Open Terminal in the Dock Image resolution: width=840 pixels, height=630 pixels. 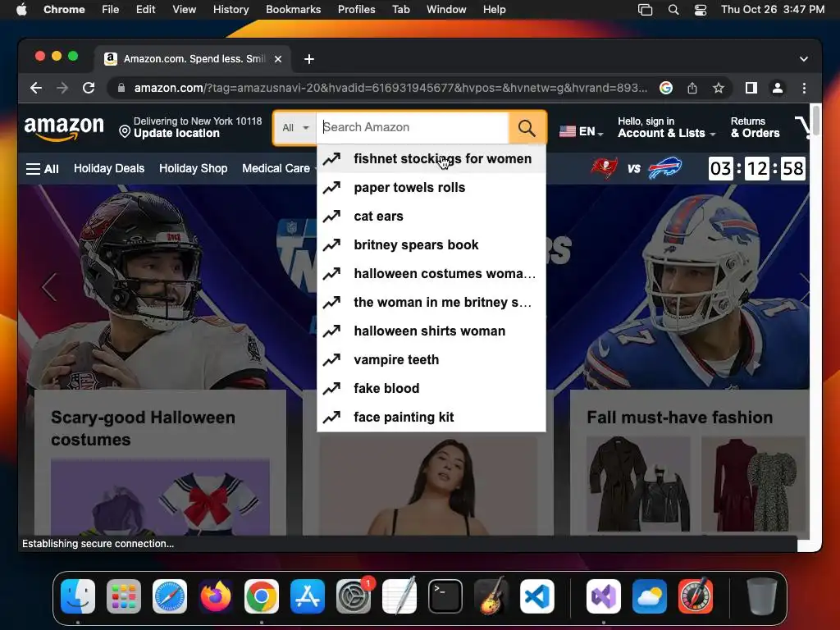point(445,596)
